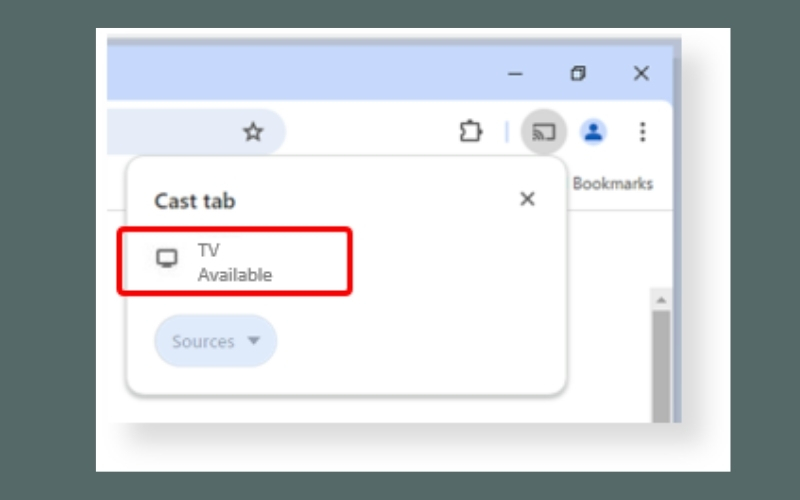The image size is (800, 500).
Task: Close the Cast tab popup
Action: point(527,199)
